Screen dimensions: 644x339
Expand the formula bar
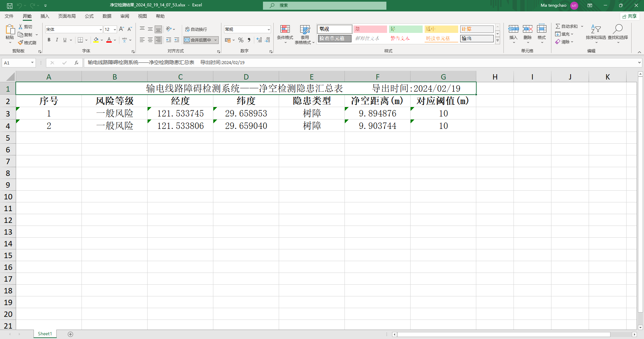[x=639, y=63]
